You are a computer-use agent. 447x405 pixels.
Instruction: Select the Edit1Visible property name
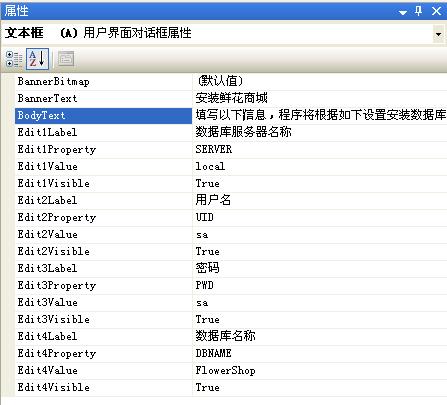(x=103, y=183)
